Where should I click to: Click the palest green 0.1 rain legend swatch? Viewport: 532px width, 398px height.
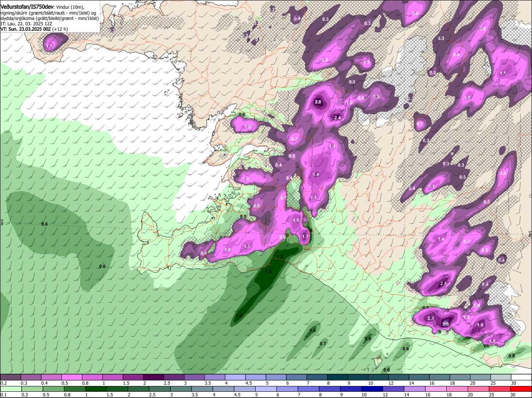click(x=10, y=389)
